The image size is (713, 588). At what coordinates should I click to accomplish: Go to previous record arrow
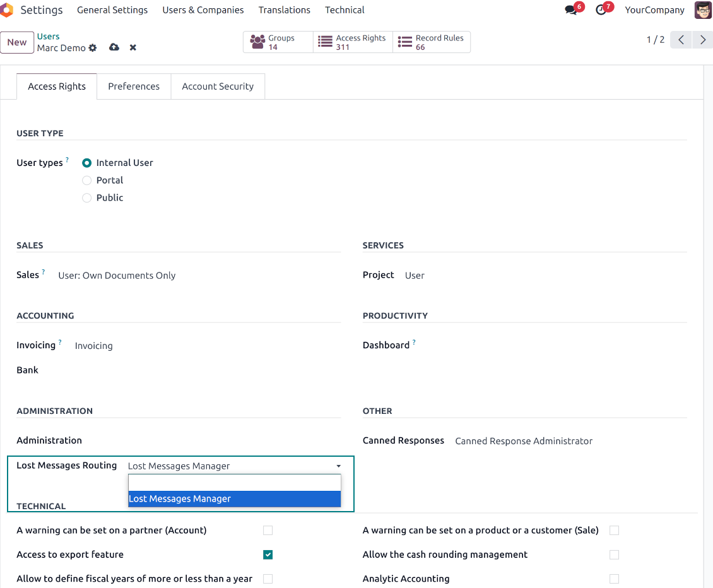pyautogui.click(x=681, y=40)
